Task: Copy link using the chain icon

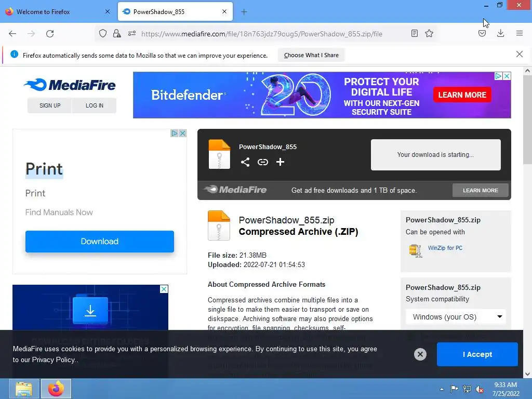Action: pos(262,162)
